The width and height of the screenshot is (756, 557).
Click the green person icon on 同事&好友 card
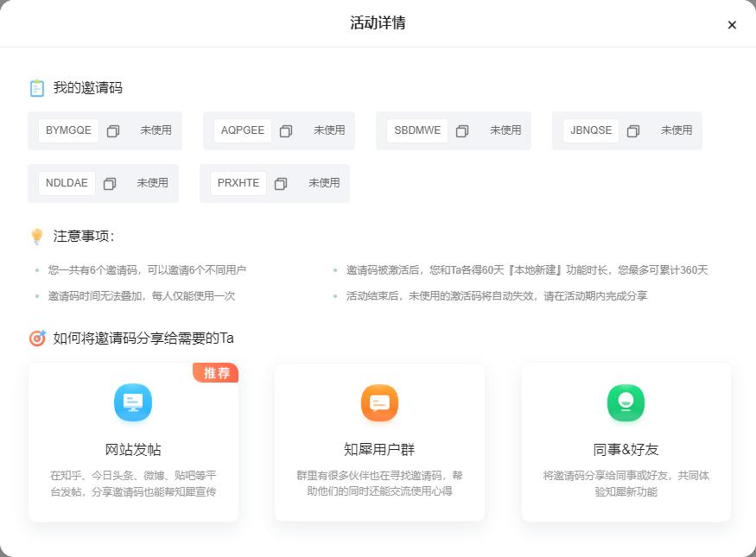pos(626,402)
